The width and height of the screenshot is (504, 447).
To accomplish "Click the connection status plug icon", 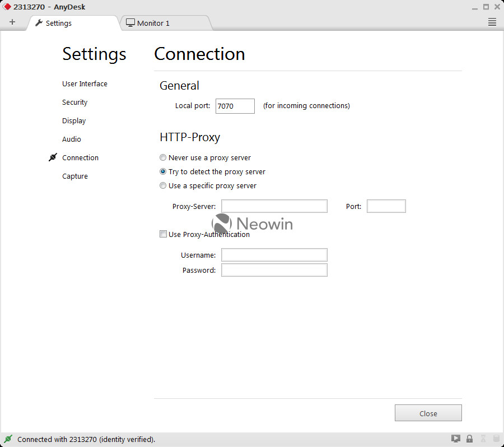I will coord(8,439).
